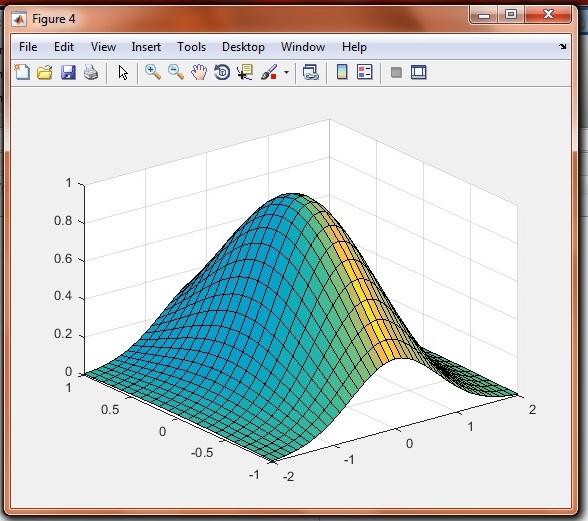Open the Tools menu
Viewport: 588px width, 521px height.
point(192,47)
